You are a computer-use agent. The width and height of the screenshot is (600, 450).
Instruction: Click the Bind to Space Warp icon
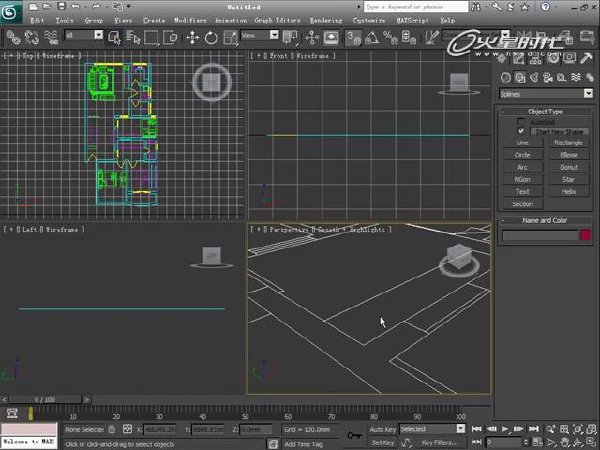[51, 37]
